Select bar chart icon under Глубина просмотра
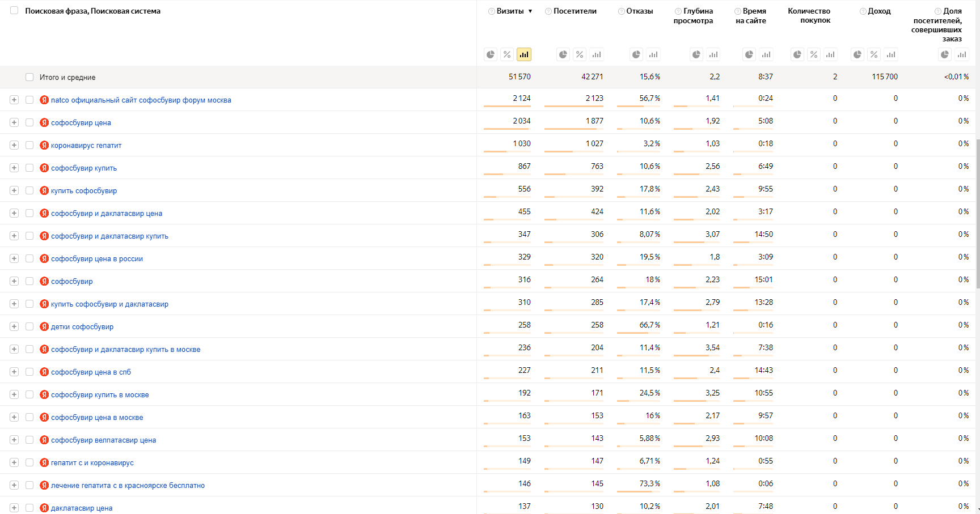The width and height of the screenshot is (980, 514). pyautogui.click(x=713, y=54)
